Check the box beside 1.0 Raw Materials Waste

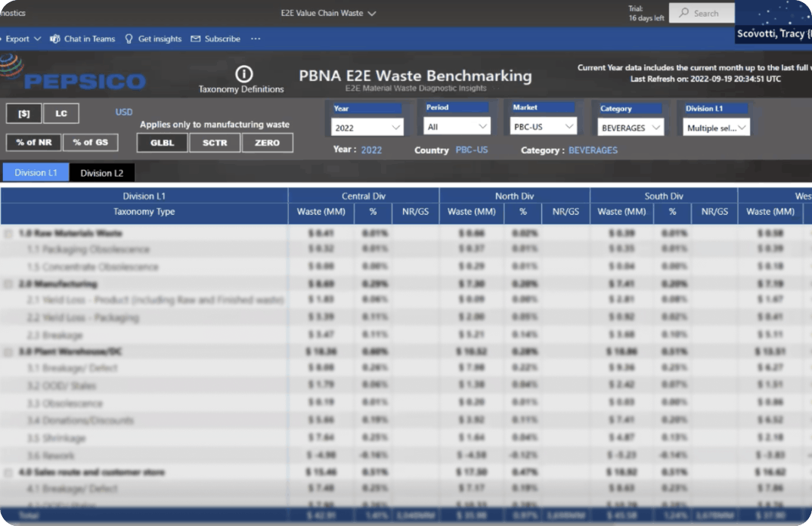point(8,234)
